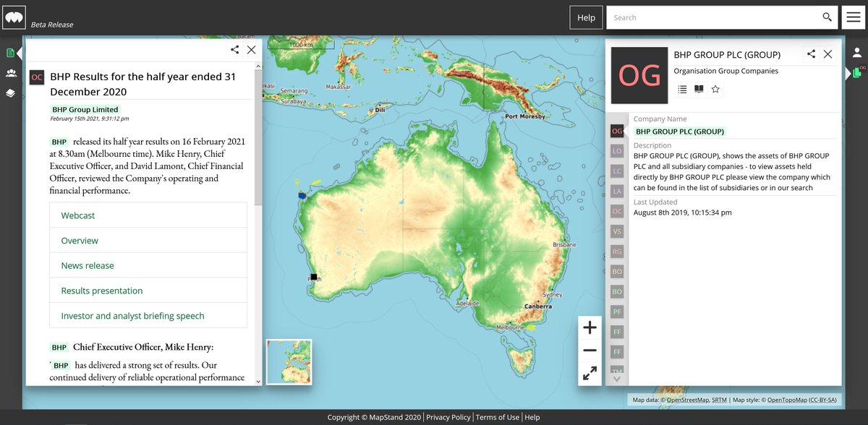Viewport: 868px width, 425px height.
Task: Select the VS tab in the company panel
Action: [617, 231]
